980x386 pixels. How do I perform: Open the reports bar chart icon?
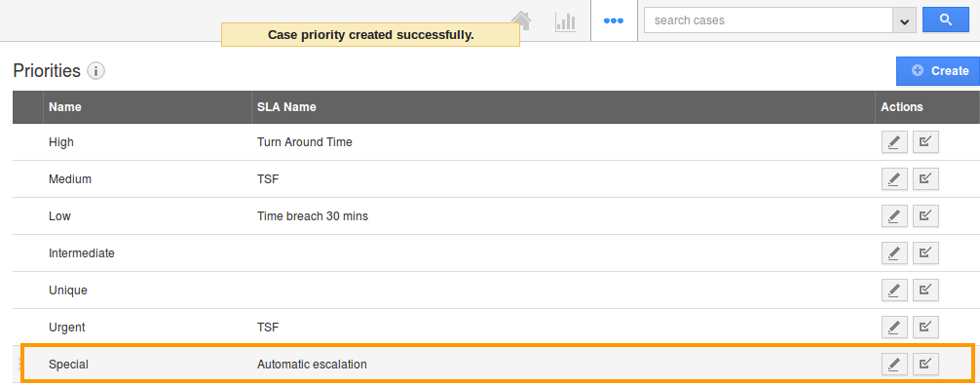click(565, 20)
